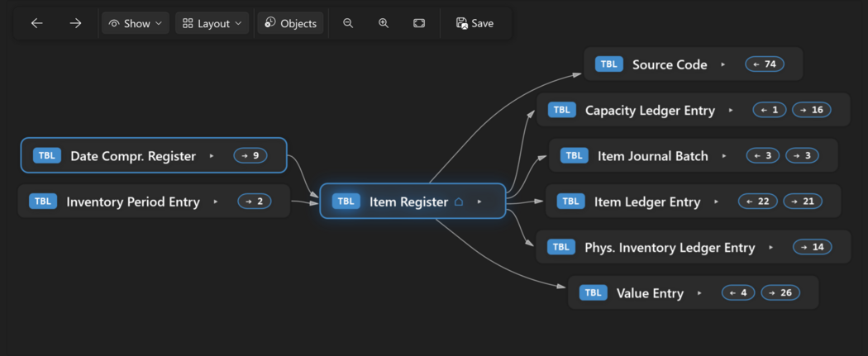Click the Date Compr. Register TBL icon
This screenshot has height=356, width=868.
(x=47, y=156)
